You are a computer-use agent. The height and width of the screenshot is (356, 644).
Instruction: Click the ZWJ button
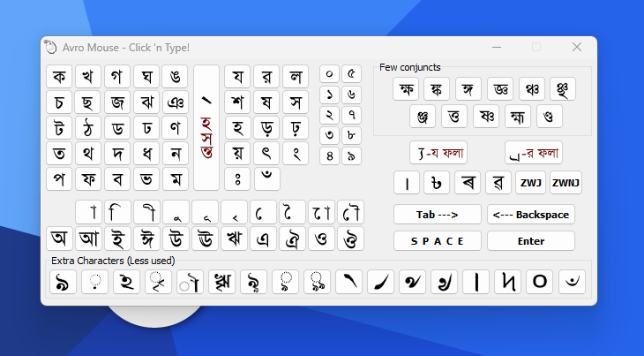pyautogui.click(x=531, y=183)
